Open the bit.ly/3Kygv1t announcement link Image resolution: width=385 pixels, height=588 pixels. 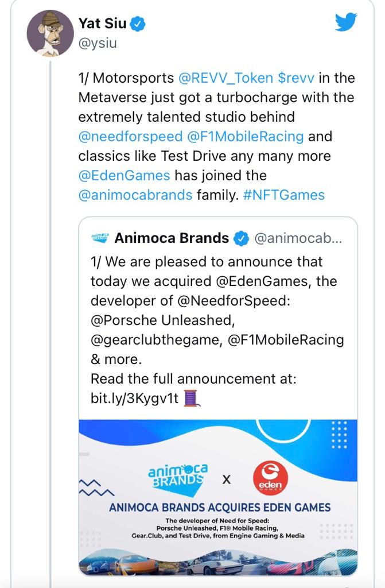[x=135, y=399]
